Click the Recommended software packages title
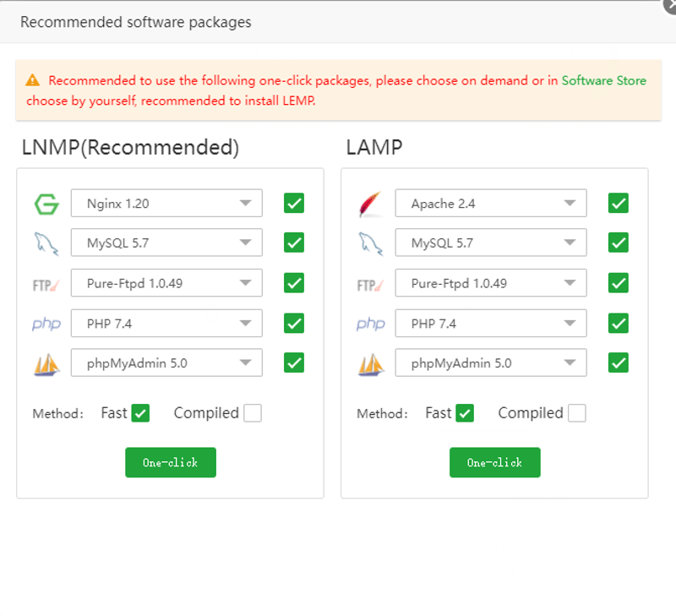676x616 pixels. [x=136, y=23]
